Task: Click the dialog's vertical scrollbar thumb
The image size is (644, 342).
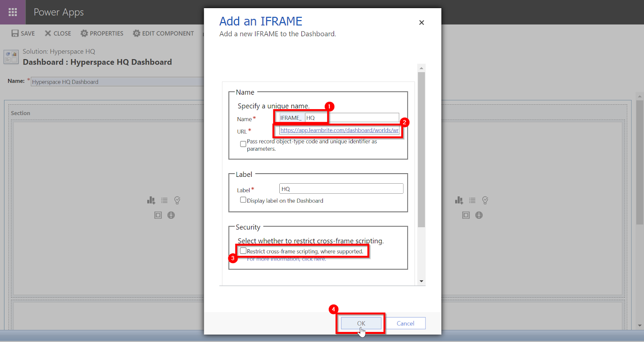Action: point(421,149)
